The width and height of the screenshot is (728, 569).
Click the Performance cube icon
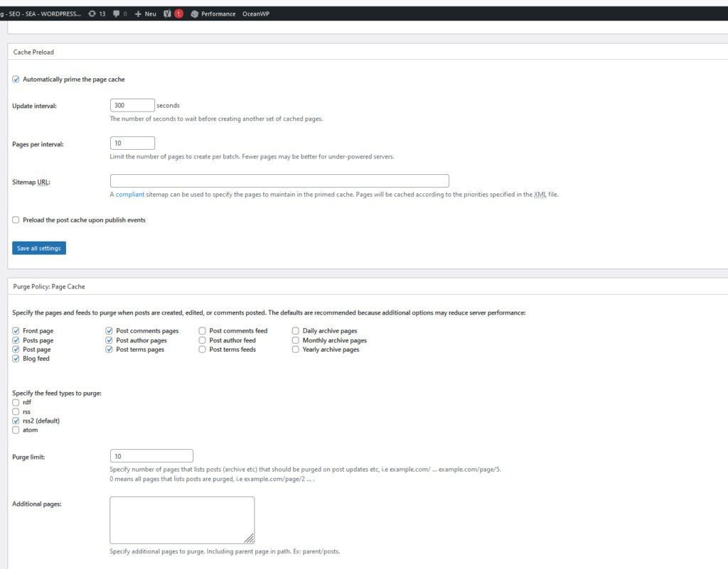(195, 14)
